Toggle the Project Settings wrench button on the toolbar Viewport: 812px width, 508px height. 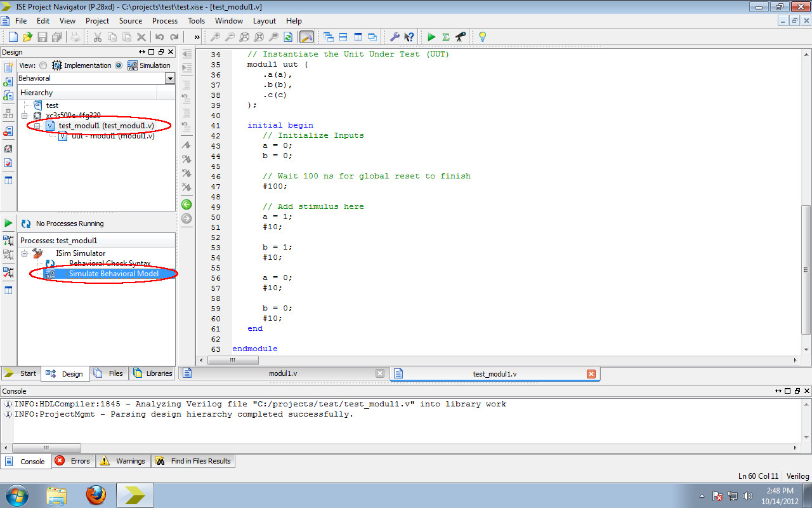[x=395, y=37]
